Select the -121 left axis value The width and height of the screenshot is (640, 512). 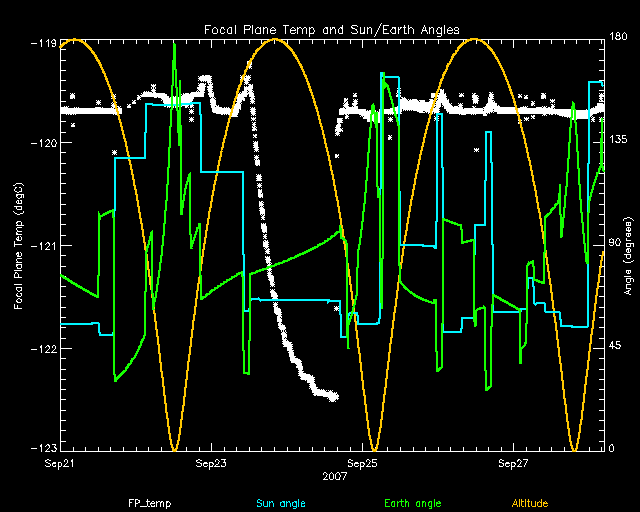tap(43, 246)
